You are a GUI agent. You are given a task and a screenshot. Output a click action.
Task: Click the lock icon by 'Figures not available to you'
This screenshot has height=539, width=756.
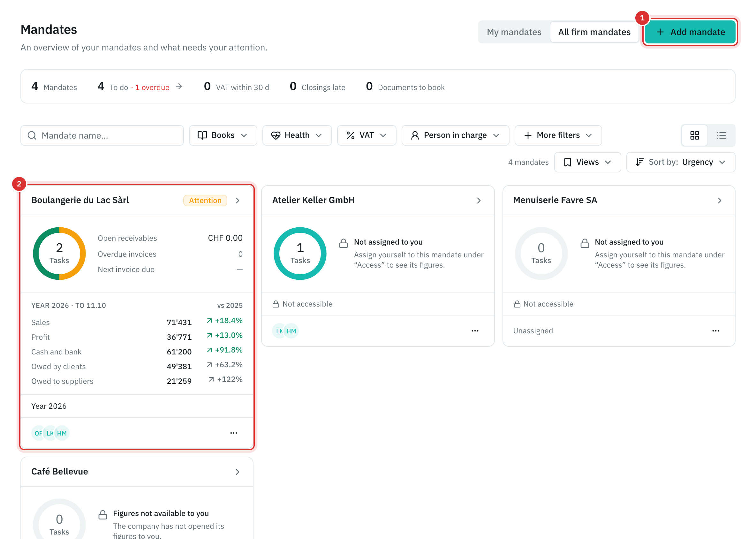point(103,515)
